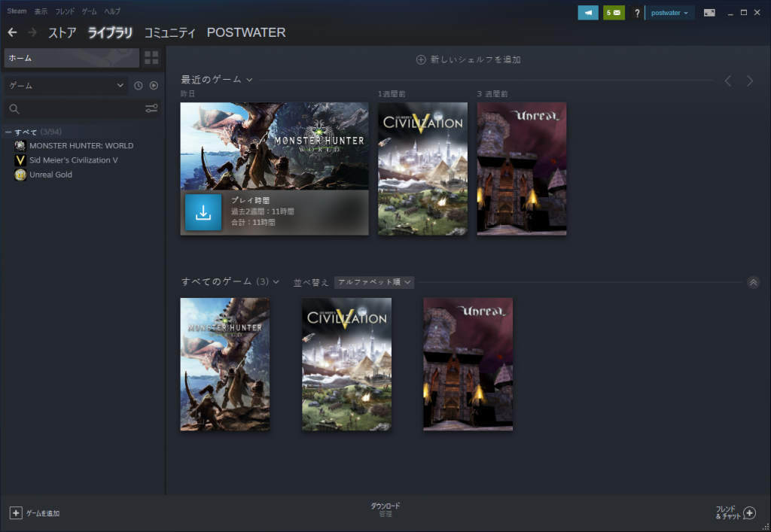Shift recent games shelf to previous
Screen dimensions: 771x532
728,81
